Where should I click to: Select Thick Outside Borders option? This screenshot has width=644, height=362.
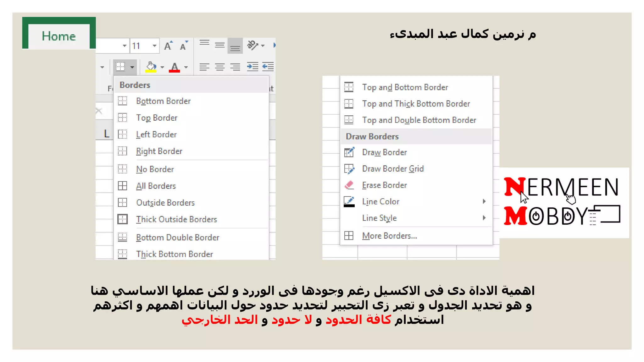coord(192,219)
